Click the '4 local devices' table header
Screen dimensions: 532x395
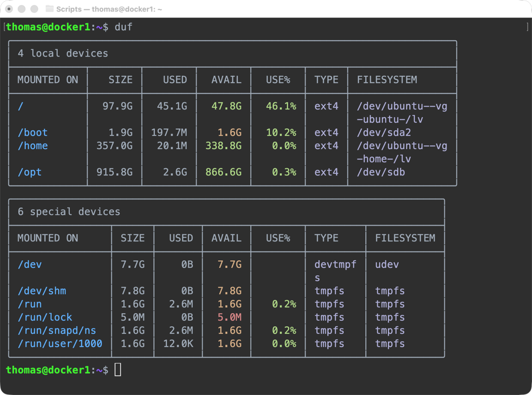[63, 53]
